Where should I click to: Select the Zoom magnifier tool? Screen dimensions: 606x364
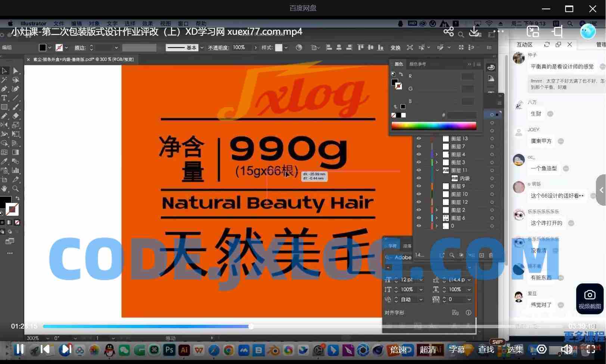click(x=16, y=189)
